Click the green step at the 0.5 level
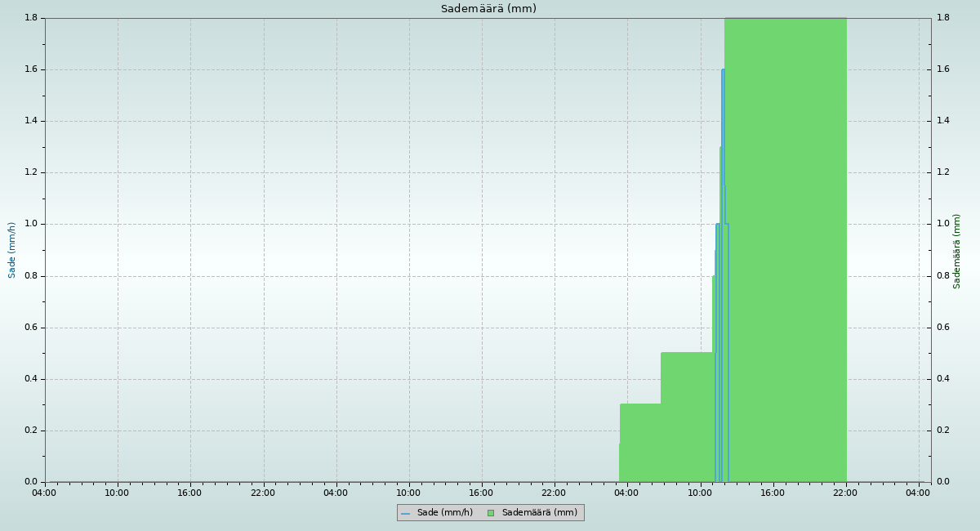Viewport: 980px width, 531px height. click(x=686, y=417)
